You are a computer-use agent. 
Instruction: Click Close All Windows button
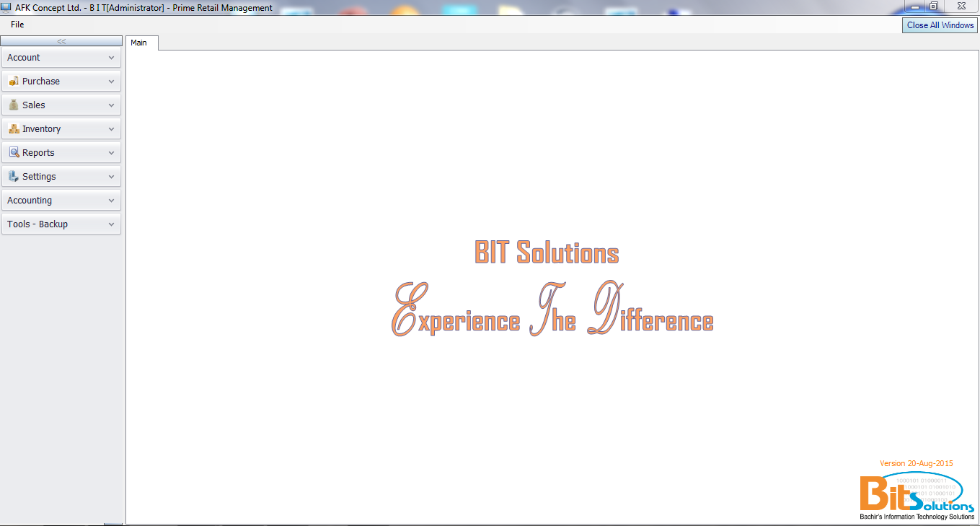pyautogui.click(x=940, y=25)
